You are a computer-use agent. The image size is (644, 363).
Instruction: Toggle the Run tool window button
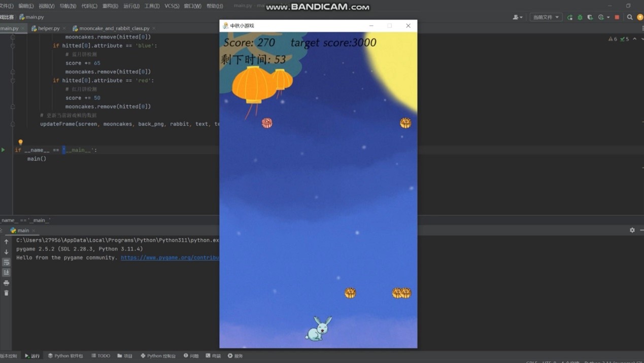pos(32,356)
